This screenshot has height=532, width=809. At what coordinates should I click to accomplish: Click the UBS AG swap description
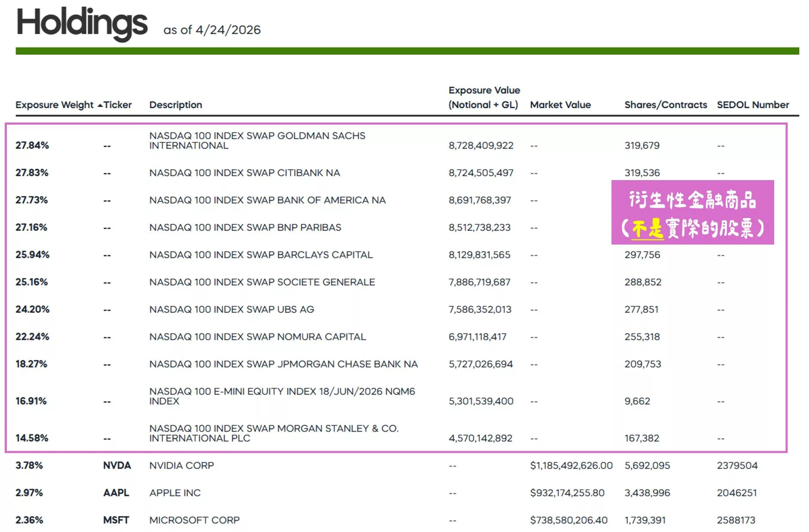coord(232,309)
